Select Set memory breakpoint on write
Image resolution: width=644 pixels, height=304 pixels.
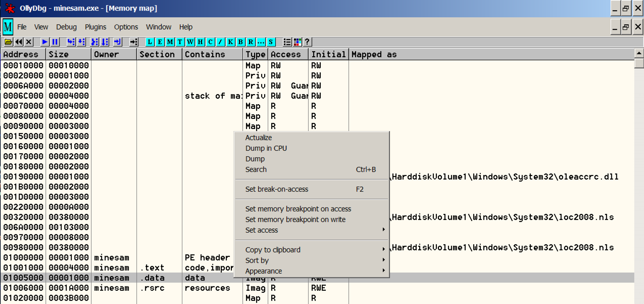click(295, 220)
